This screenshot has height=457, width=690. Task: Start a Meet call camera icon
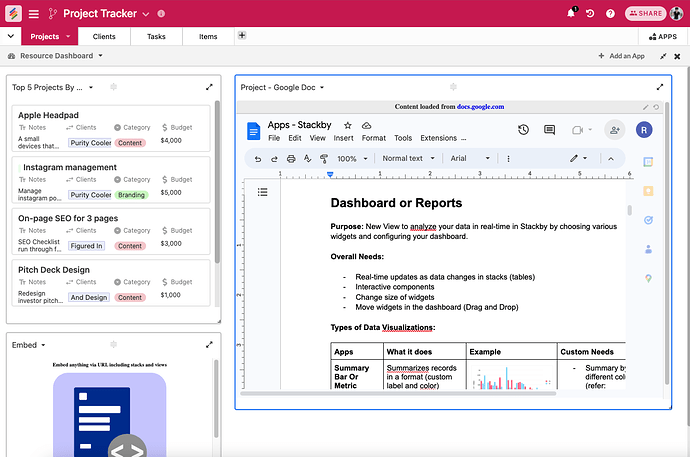click(x=577, y=130)
